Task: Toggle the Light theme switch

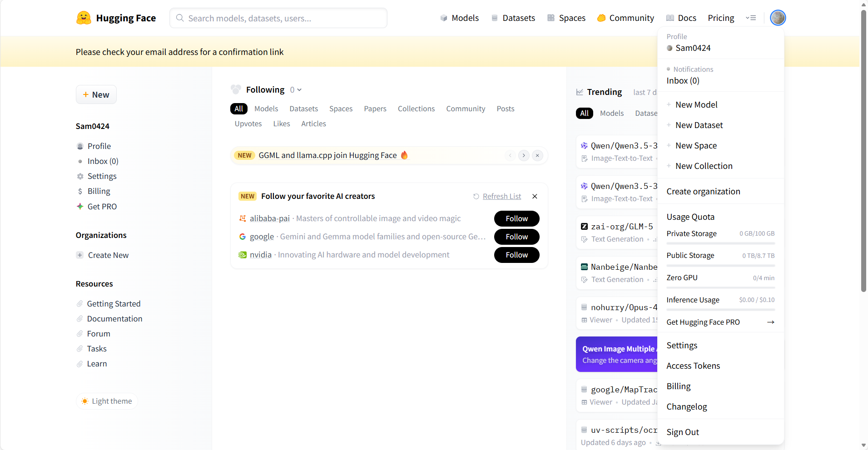Action: [x=107, y=401]
